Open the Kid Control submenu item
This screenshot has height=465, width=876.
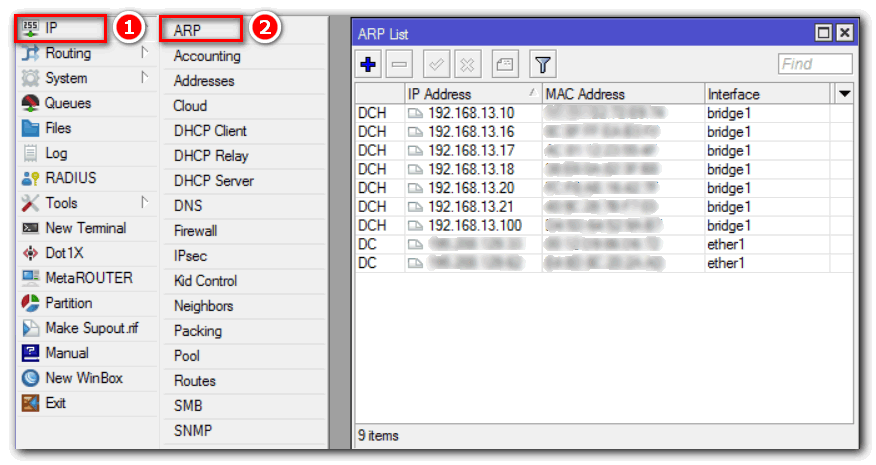click(206, 281)
